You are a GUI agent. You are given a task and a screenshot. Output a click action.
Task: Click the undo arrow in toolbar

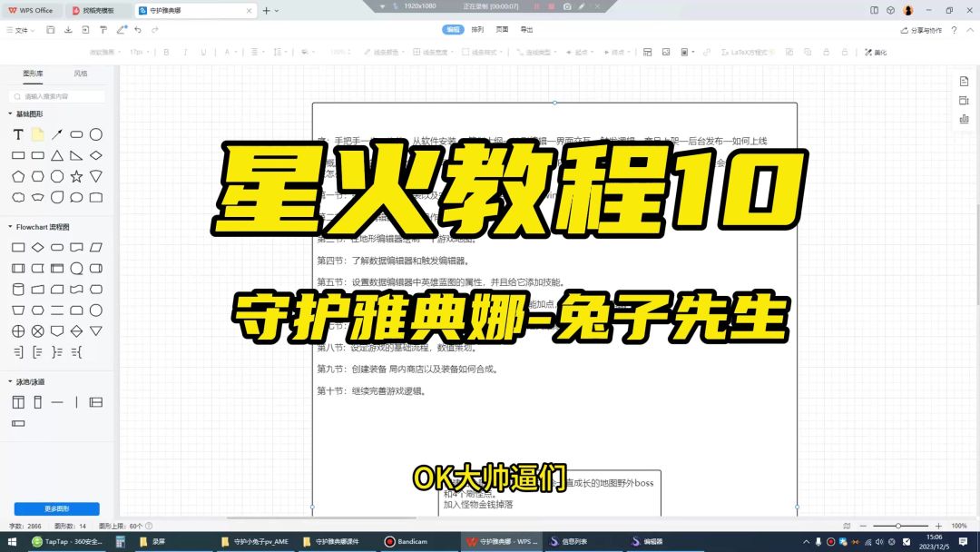click(x=138, y=30)
